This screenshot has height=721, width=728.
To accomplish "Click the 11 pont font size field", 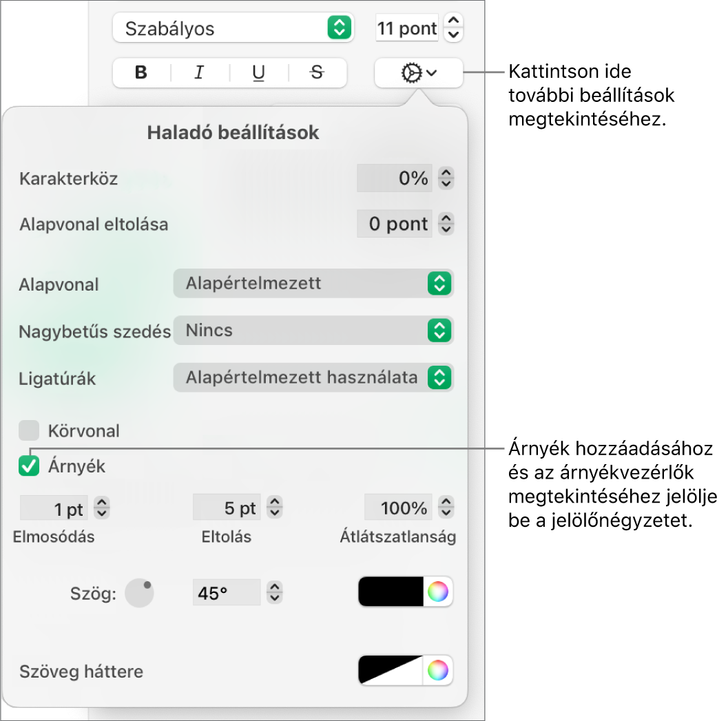I will 406,28.
